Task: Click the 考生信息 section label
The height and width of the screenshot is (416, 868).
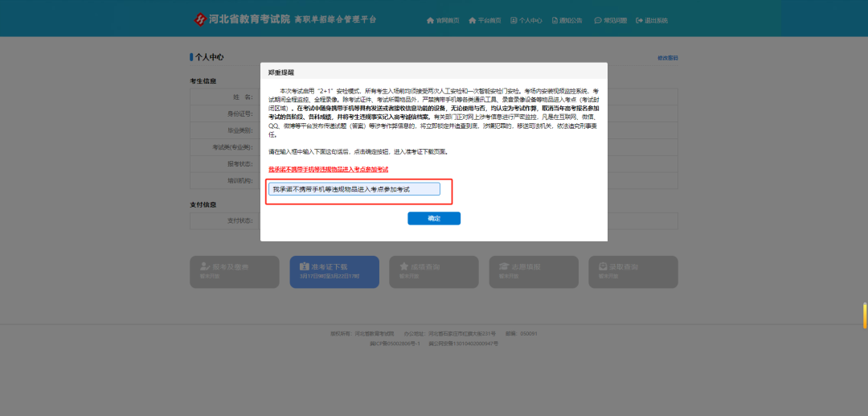Action: [x=203, y=81]
